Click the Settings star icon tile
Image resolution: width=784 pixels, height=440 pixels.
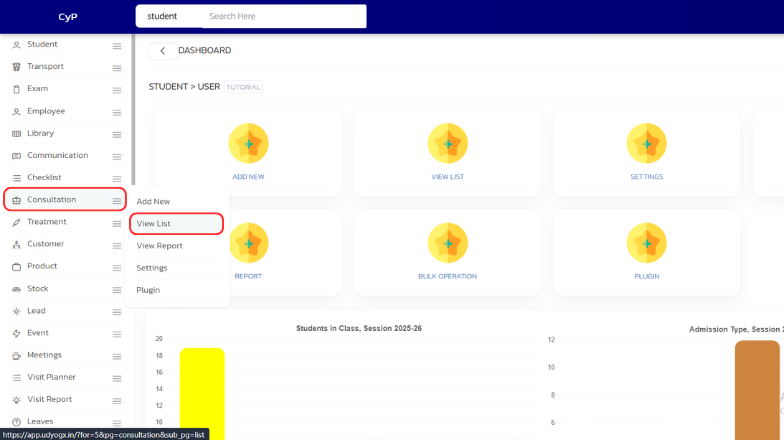646,144
